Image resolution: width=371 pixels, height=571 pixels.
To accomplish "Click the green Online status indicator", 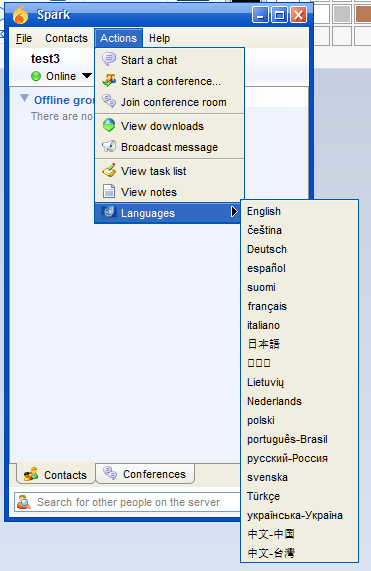I will [36, 76].
